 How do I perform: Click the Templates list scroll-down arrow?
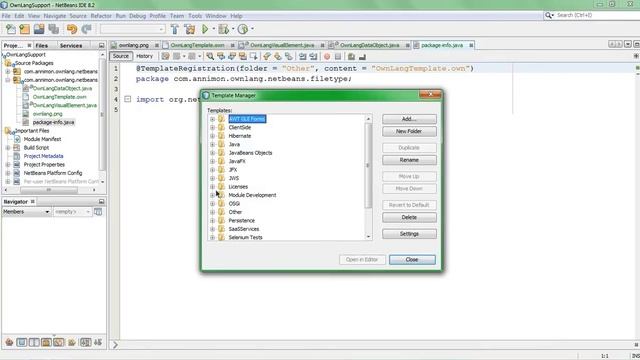pos(368,237)
